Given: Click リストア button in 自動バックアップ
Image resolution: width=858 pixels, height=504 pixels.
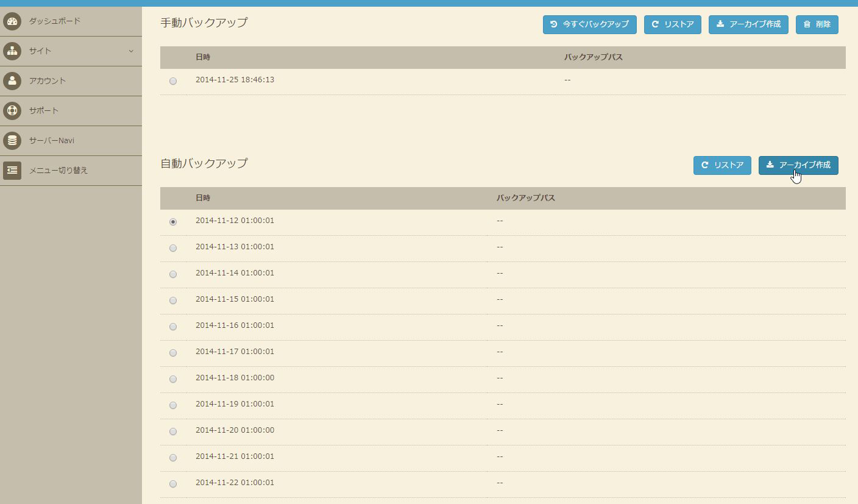Looking at the screenshot, I should [x=722, y=165].
